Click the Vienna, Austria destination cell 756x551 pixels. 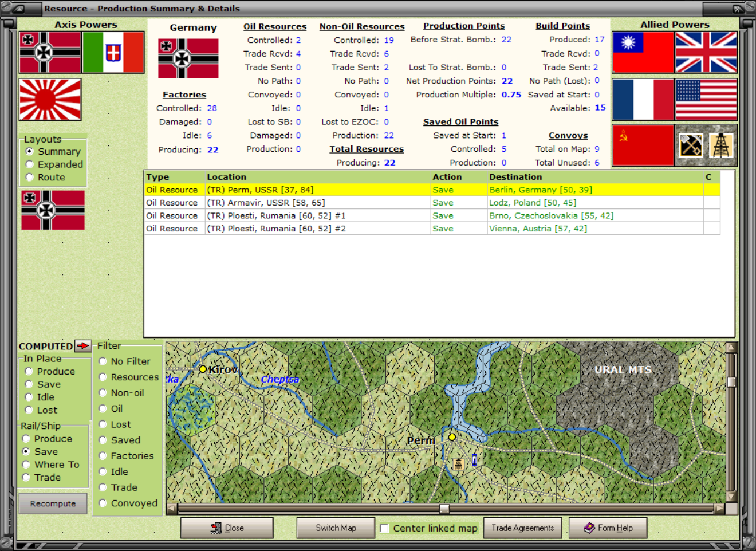(x=596, y=228)
